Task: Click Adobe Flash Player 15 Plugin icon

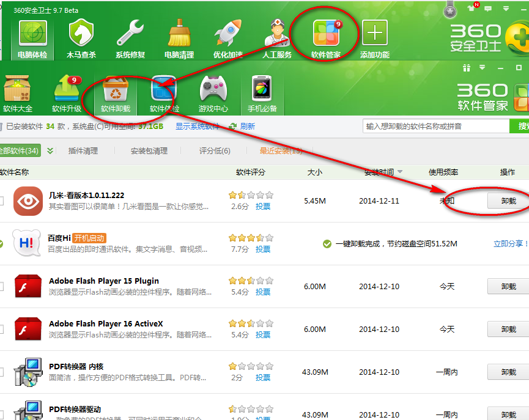Action: pyautogui.click(x=28, y=286)
